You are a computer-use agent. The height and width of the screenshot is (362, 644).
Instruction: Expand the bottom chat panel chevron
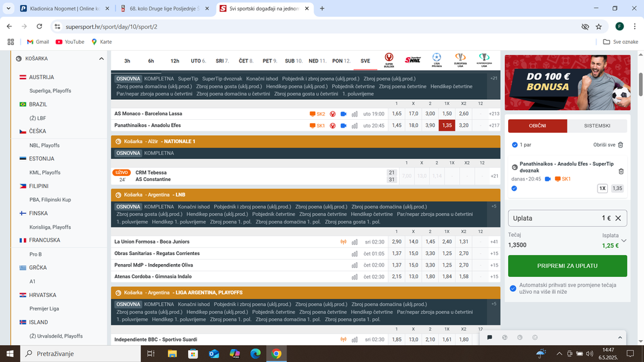(x=620, y=338)
